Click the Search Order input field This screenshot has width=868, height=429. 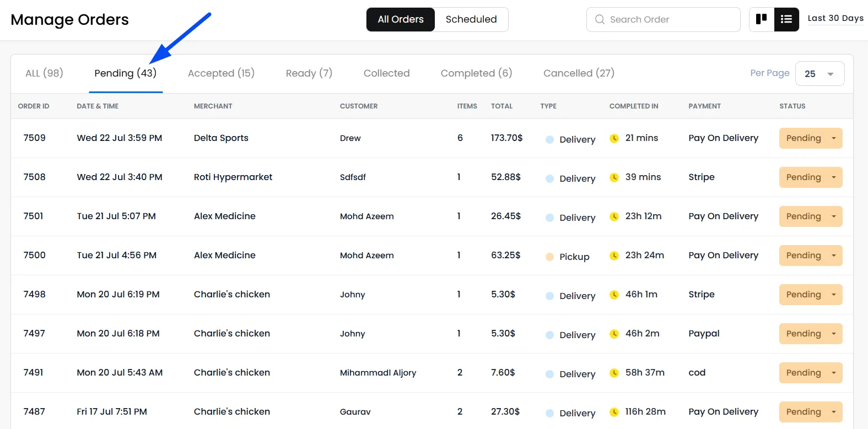[x=664, y=20]
